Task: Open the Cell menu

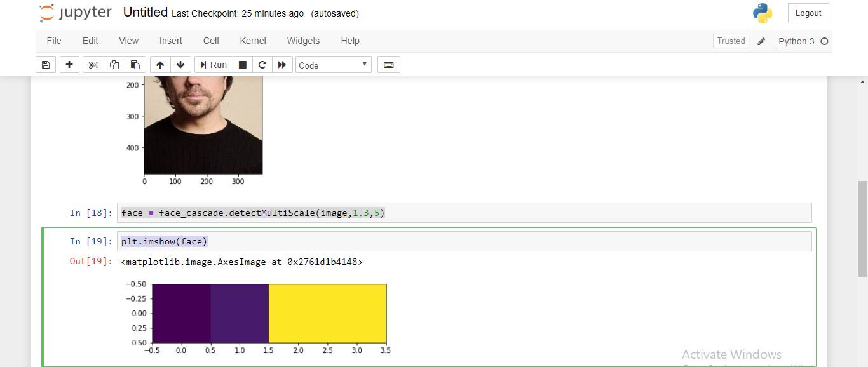Action: [211, 41]
